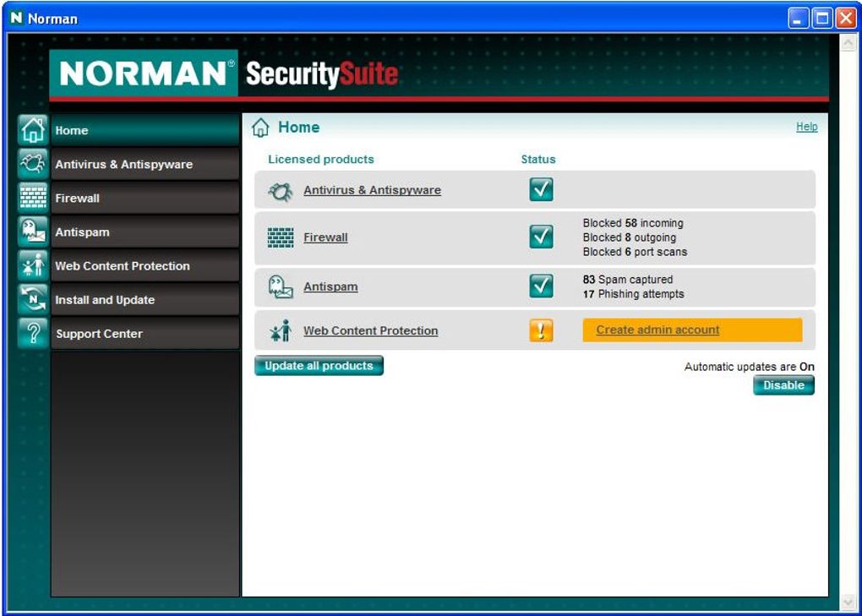Follow the Create admin account link
862x616 pixels.
coord(657,330)
